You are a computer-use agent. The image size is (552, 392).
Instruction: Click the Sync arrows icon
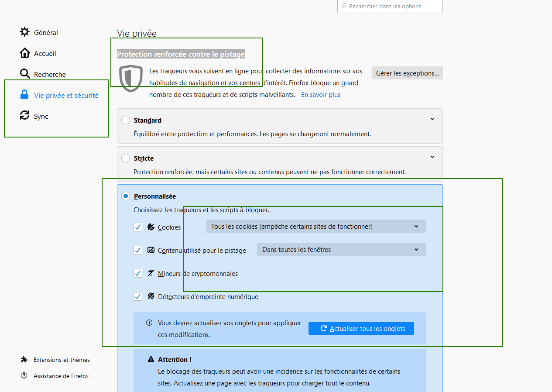(x=25, y=116)
